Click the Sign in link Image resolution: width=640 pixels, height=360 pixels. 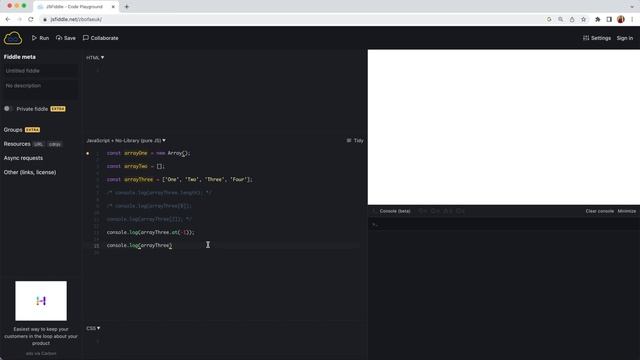(624, 38)
